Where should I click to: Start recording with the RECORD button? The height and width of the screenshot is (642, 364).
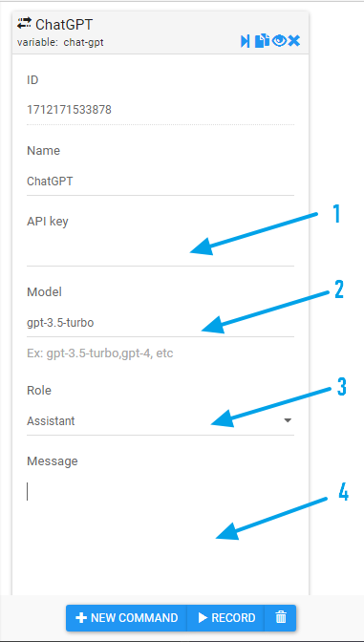[226, 618]
